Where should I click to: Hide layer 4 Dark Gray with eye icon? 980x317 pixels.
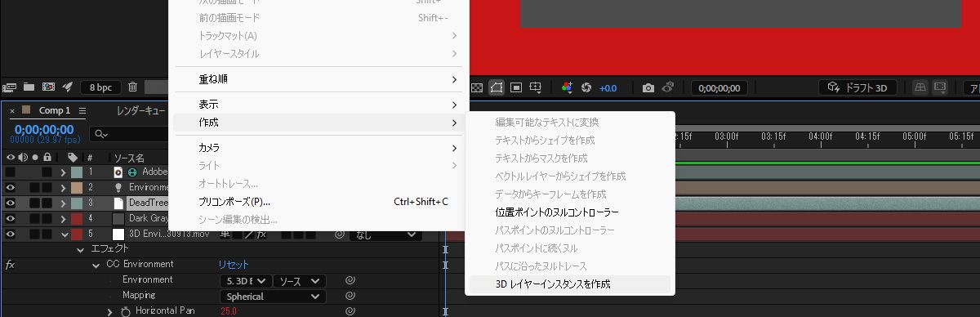click(x=11, y=218)
